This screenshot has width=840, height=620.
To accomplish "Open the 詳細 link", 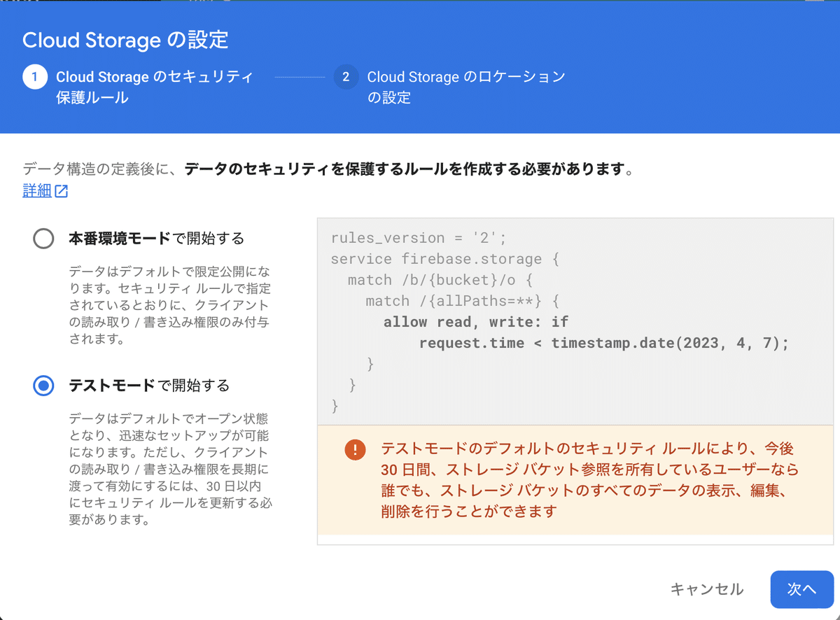I will coord(37,191).
